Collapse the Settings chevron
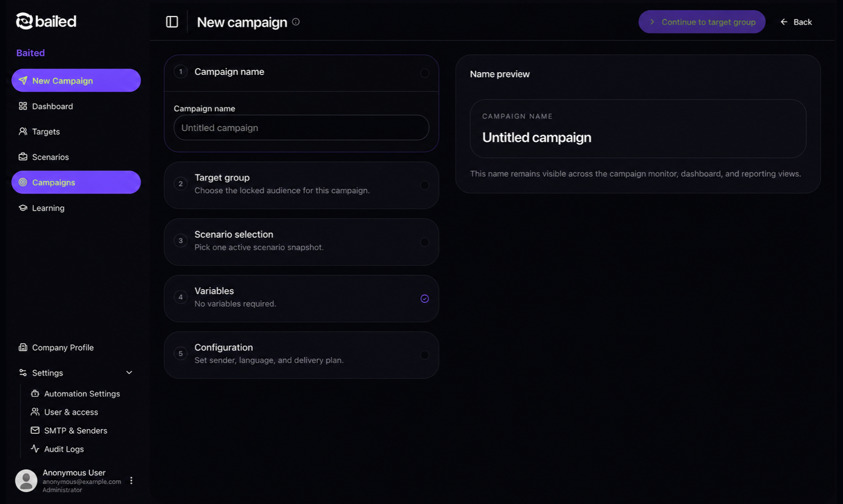 [x=129, y=373]
